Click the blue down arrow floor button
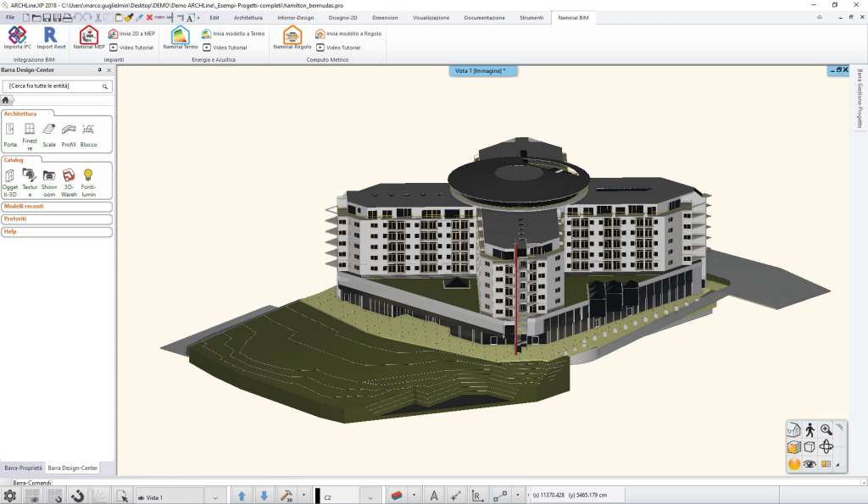 click(264, 496)
